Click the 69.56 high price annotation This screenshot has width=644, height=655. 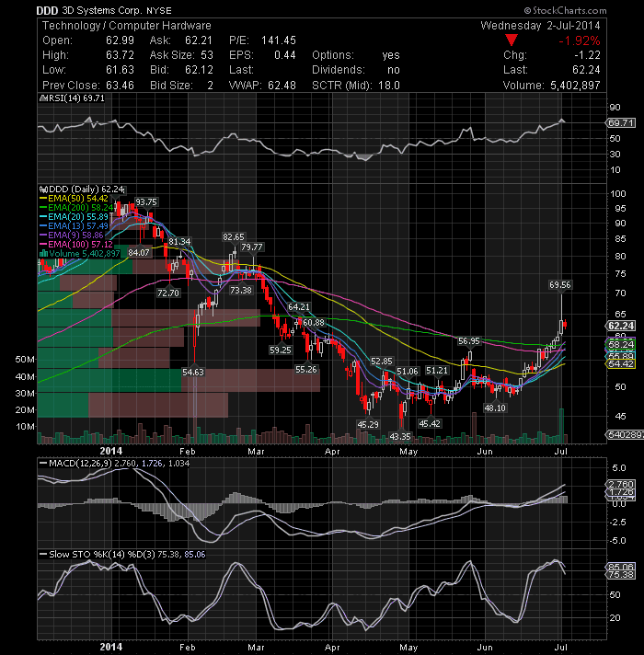pos(560,285)
